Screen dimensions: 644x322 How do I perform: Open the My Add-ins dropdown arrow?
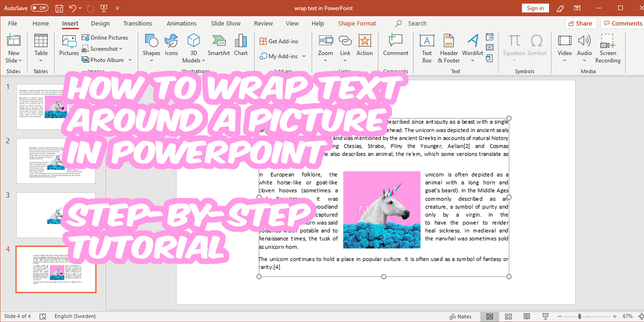304,56
